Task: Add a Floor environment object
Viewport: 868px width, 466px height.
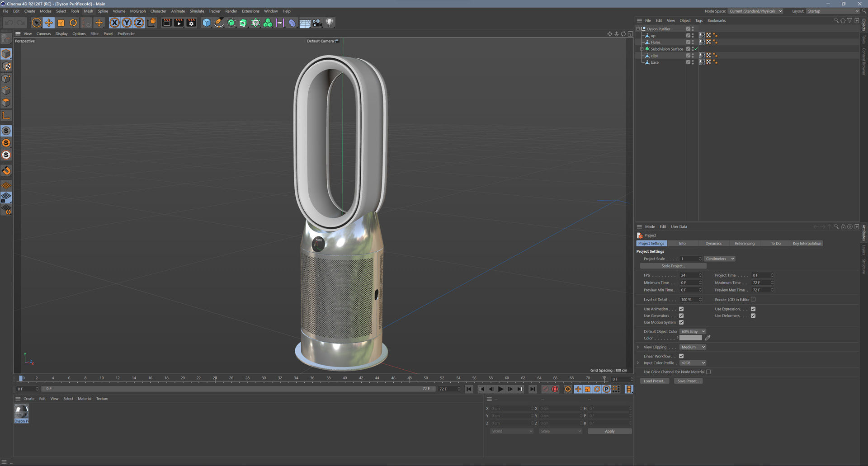Action: pos(305,23)
